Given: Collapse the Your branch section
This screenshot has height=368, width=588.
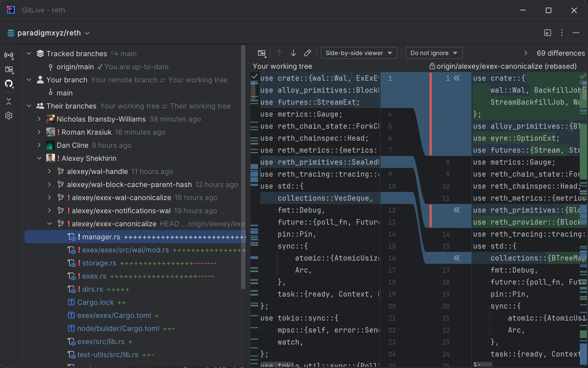Looking at the screenshot, I should pyautogui.click(x=29, y=80).
